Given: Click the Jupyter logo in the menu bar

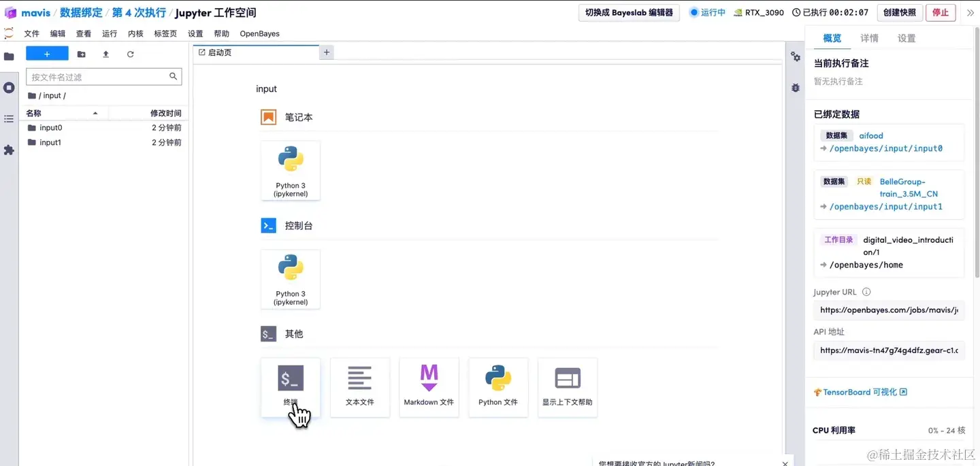Looking at the screenshot, I should 9,33.
